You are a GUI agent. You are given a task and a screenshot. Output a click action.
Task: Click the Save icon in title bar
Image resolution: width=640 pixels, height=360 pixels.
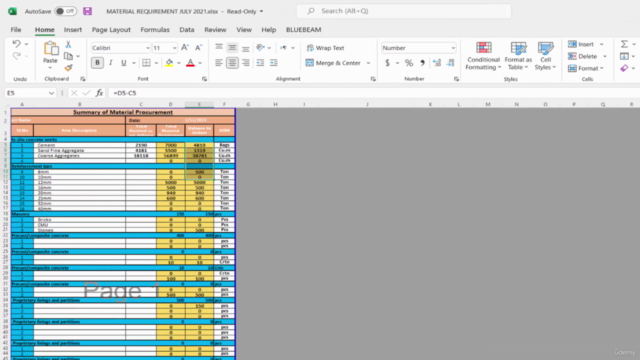[x=87, y=11]
